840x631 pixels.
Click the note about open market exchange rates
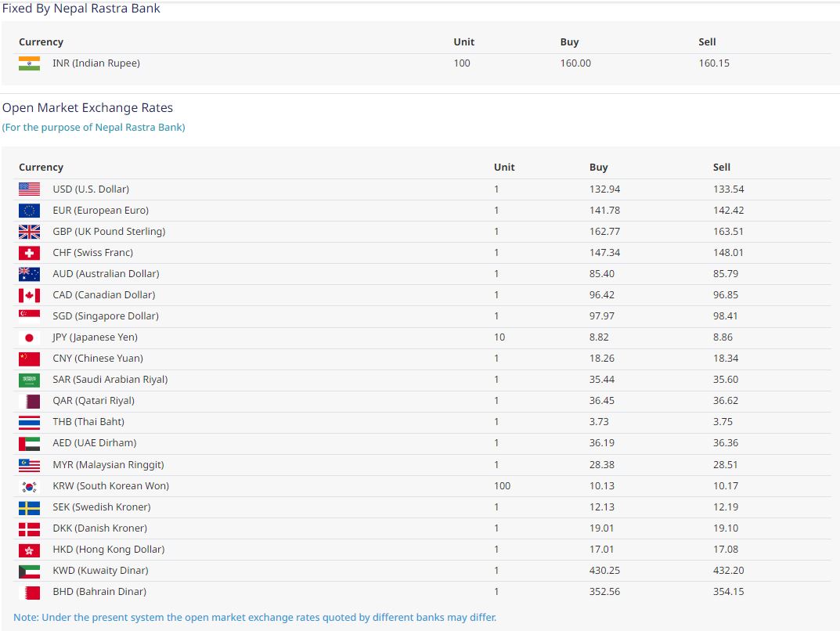tap(254, 617)
